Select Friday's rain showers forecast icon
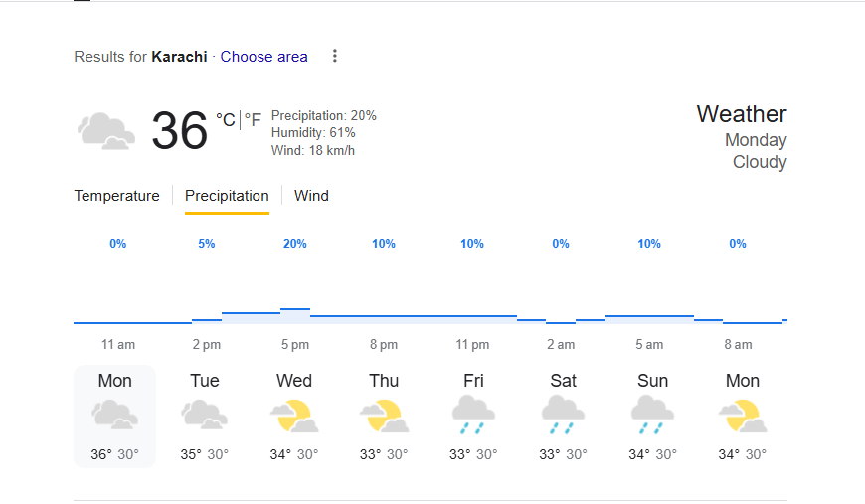 [473, 415]
